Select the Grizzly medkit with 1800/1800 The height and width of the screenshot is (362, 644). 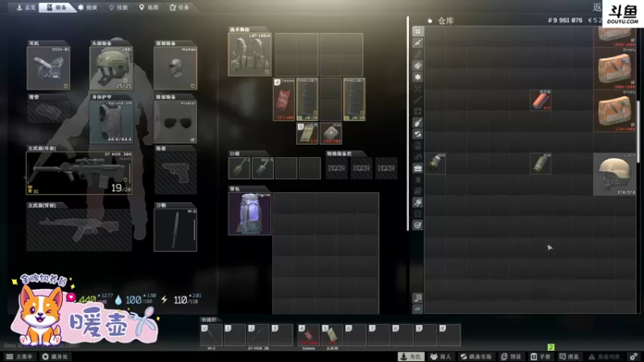click(615, 68)
